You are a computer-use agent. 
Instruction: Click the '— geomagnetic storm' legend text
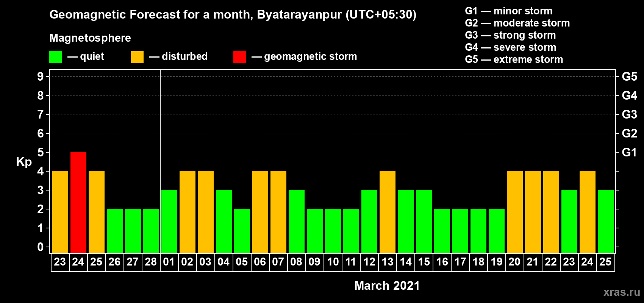pos(304,57)
